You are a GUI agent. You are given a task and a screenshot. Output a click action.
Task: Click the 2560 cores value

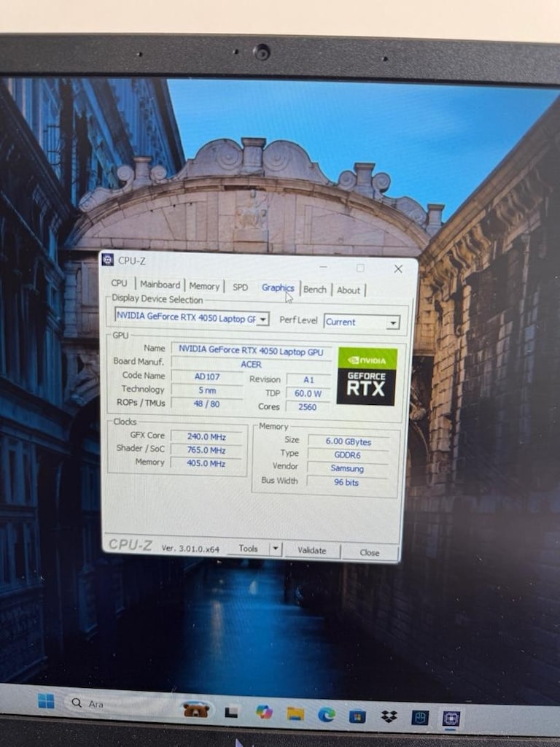[x=308, y=407]
